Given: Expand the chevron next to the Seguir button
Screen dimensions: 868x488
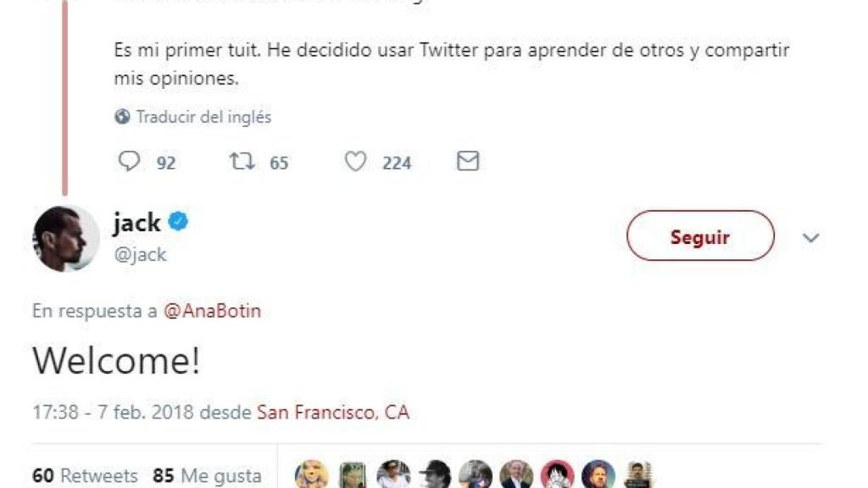Looking at the screenshot, I should pos(810,236).
